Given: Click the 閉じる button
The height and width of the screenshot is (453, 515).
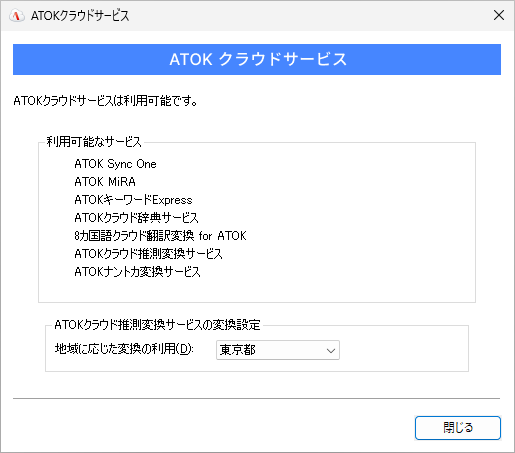Looking at the screenshot, I should tap(458, 428).
